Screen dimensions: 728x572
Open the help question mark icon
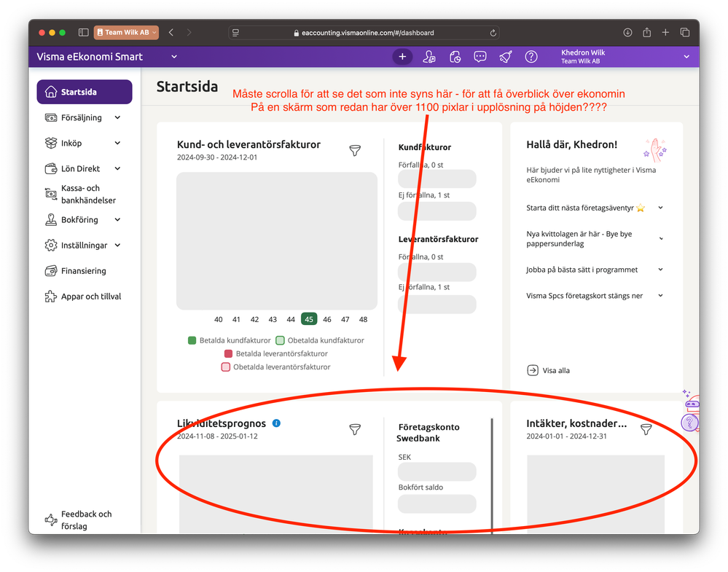point(531,57)
